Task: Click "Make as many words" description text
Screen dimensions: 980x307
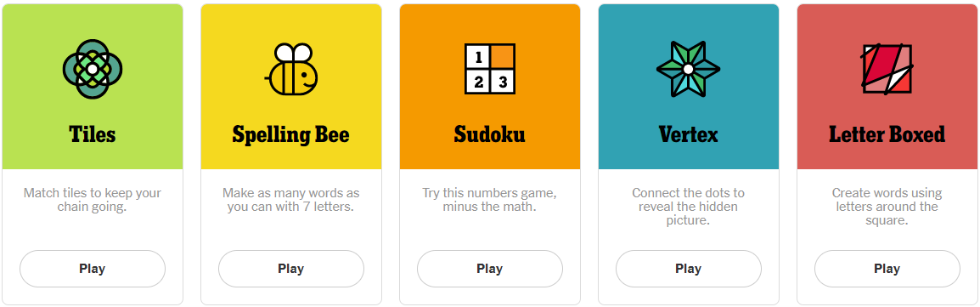Action: tap(291, 200)
